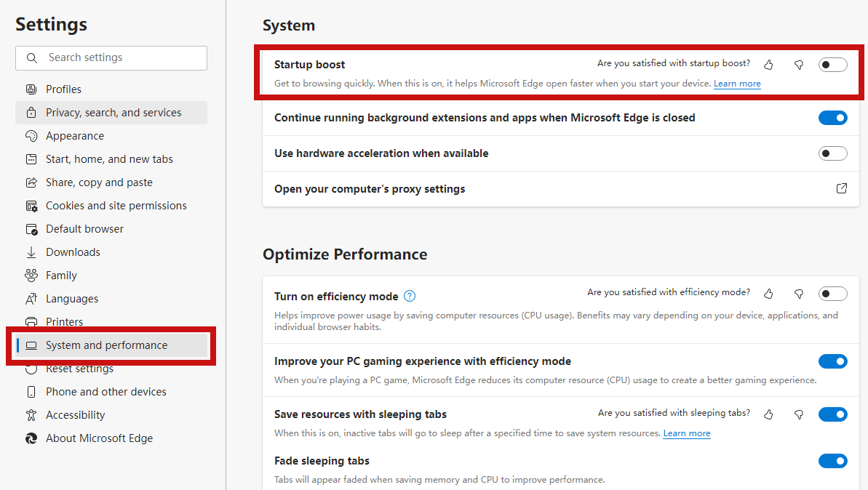Select Share, copy and paste settings
The image size is (868, 490).
point(111,182)
